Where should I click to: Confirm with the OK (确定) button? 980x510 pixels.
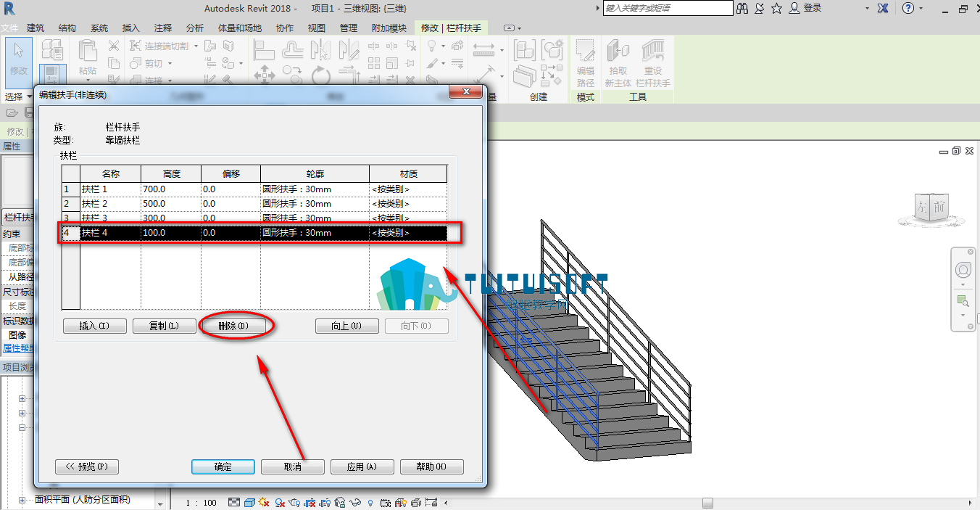[x=223, y=466]
